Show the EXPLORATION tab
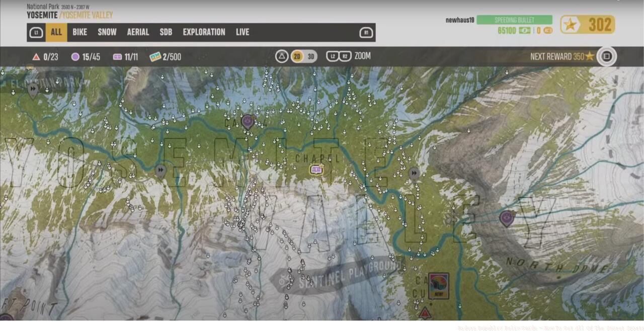This screenshot has height=331, width=644. point(204,32)
